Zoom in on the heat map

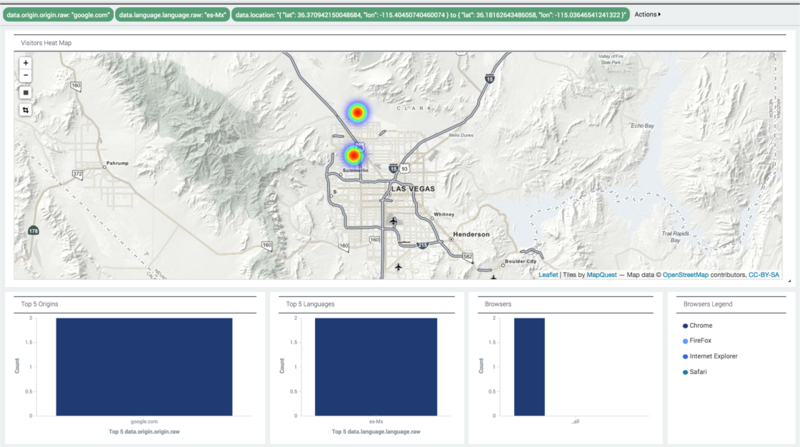[x=26, y=63]
